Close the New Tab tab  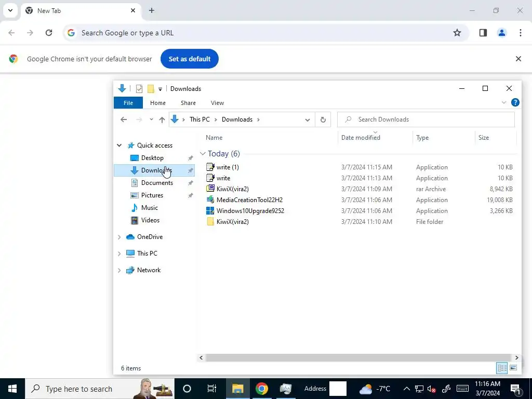pos(133,10)
